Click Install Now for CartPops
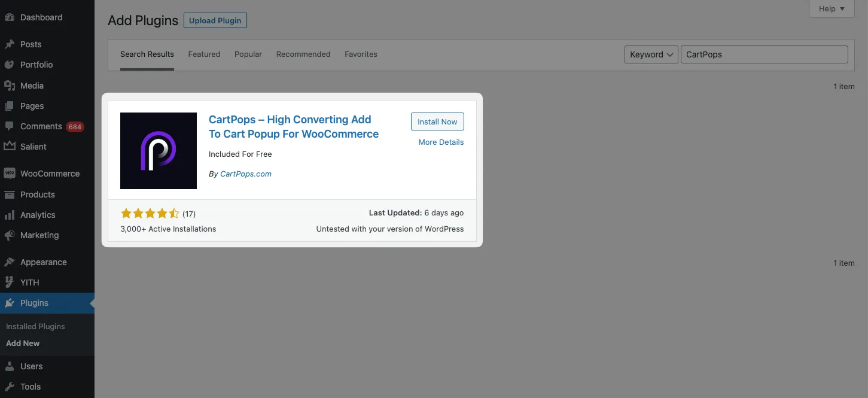The width and height of the screenshot is (868, 398). coord(437,121)
